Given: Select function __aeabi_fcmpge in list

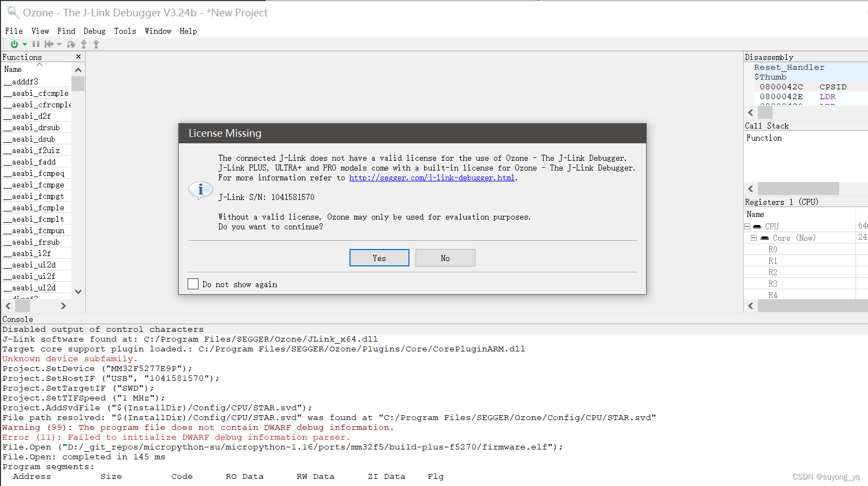Looking at the screenshot, I should tap(36, 185).
